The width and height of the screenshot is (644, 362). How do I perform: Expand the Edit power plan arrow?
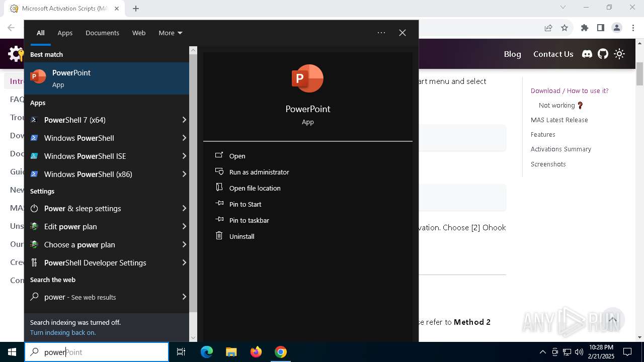pyautogui.click(x=184, y=226)
